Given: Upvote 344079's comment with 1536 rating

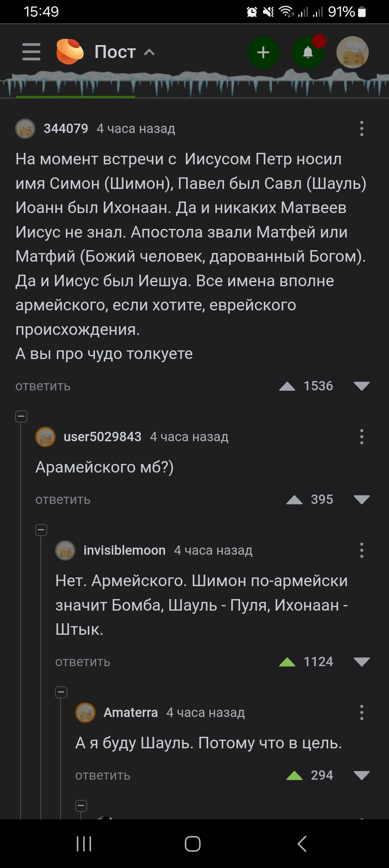Looking at the screenshot, I should point(287,386).
